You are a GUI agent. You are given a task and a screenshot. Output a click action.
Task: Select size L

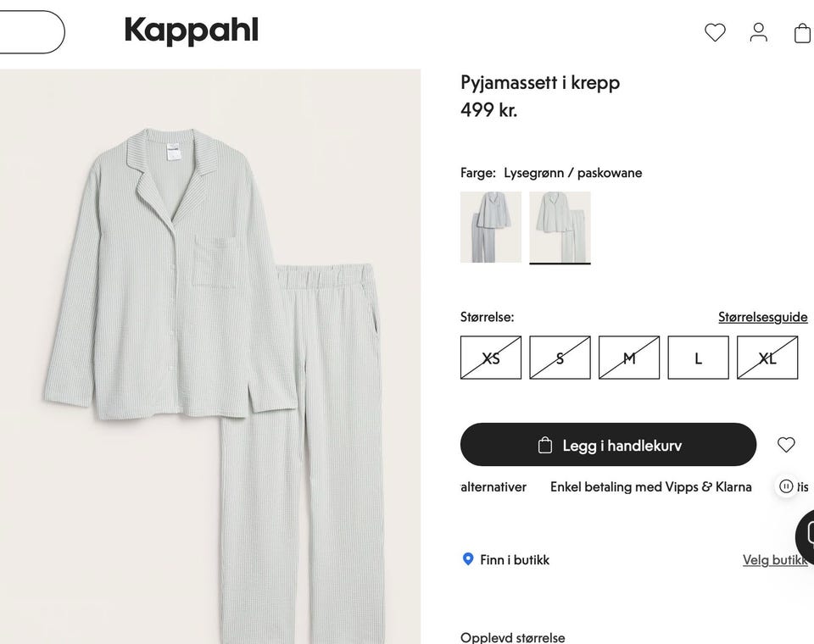698,358
